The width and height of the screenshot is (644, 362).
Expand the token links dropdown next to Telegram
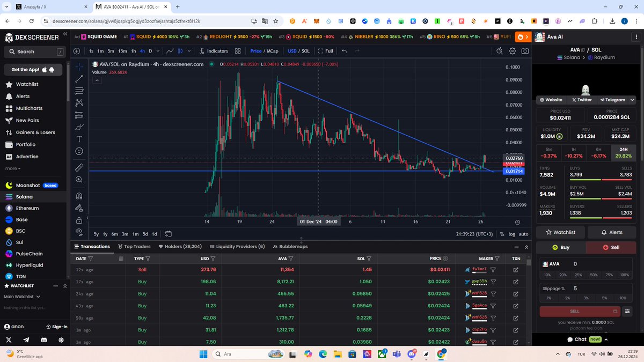click(x=632, y=100)
